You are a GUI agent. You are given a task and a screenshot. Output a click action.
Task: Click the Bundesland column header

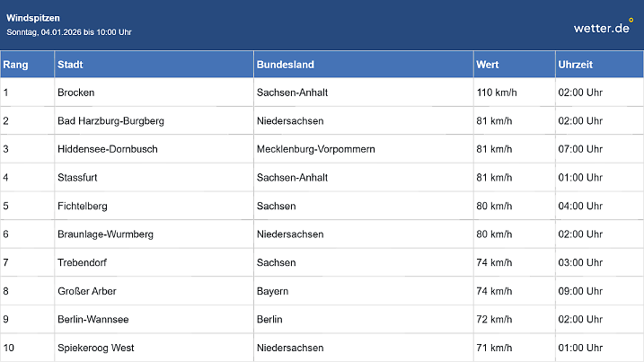285,65
